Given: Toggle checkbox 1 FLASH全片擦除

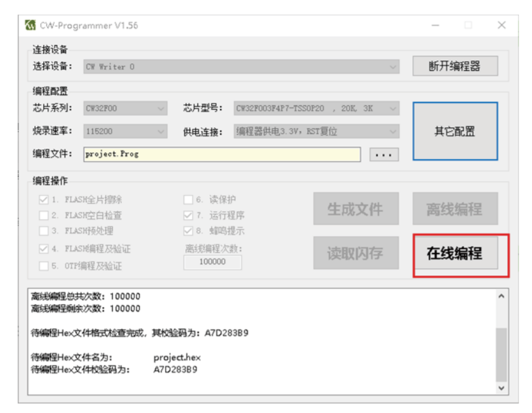Looking at the screenshot, I should coord(44,199).
